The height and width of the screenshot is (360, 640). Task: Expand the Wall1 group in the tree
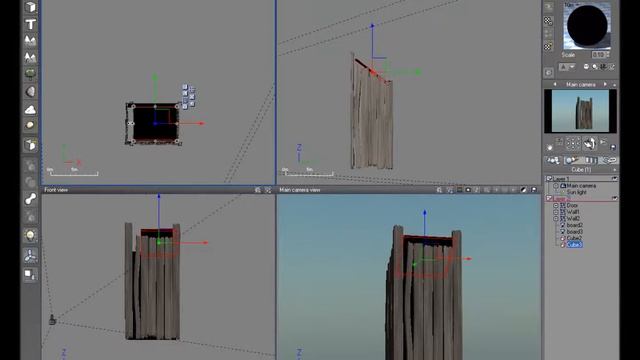pos(556,212)
